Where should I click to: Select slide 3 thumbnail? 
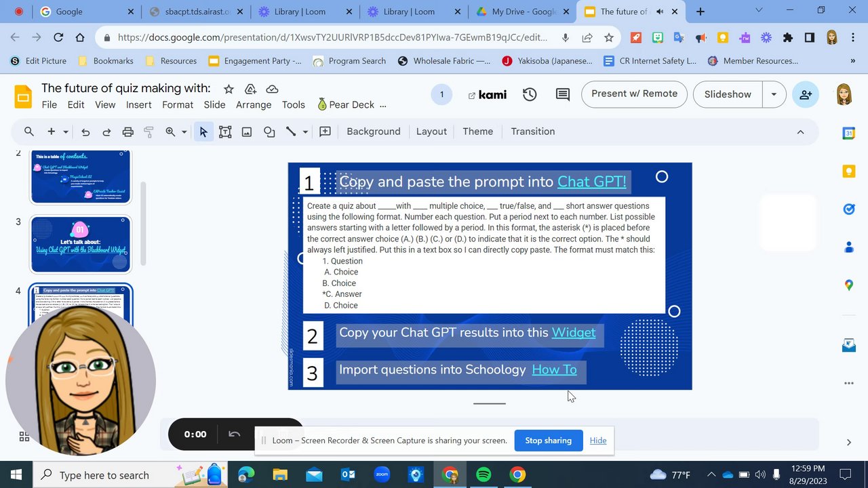click(x=80, y=244)
